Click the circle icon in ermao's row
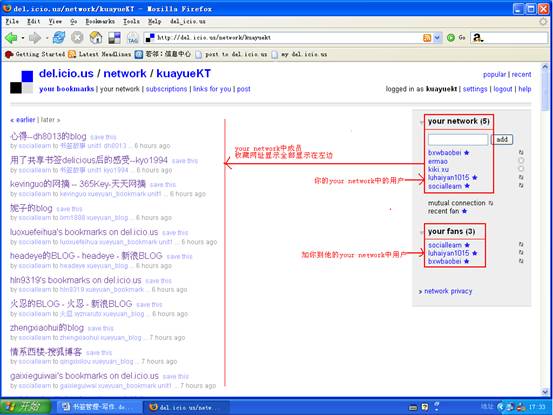The image size is (553, 415). pos(521,160)
